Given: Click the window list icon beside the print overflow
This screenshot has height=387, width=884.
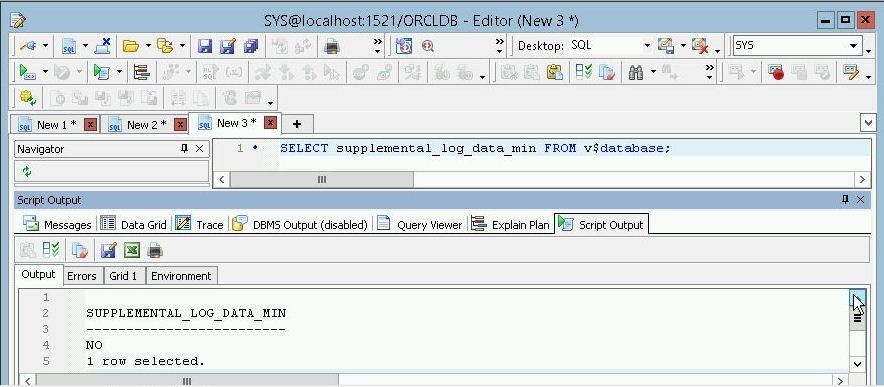Looking at the screenshot, I should [403, 46].
